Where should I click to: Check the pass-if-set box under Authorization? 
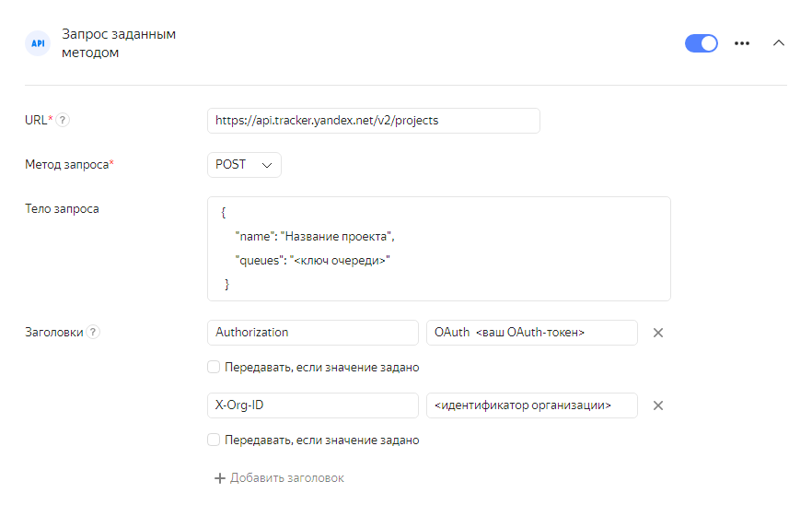point(215,367)
